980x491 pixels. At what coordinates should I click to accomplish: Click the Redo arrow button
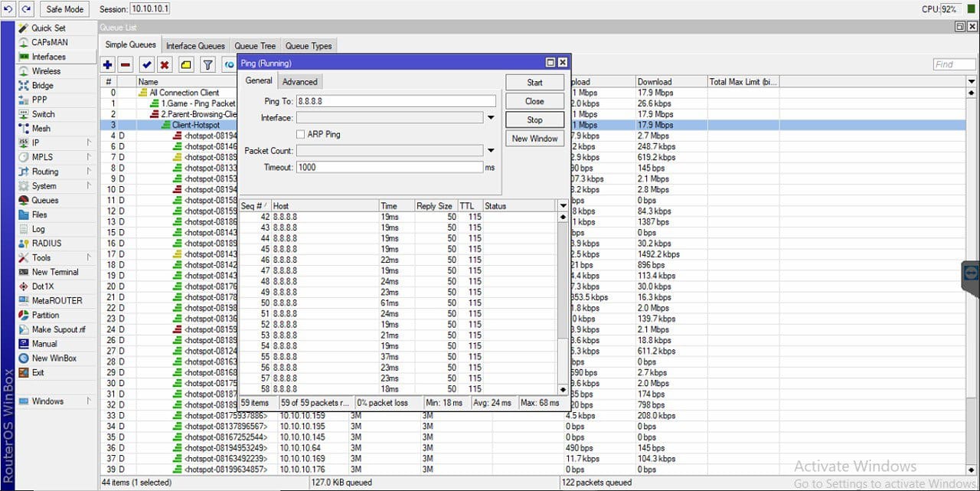26,8
